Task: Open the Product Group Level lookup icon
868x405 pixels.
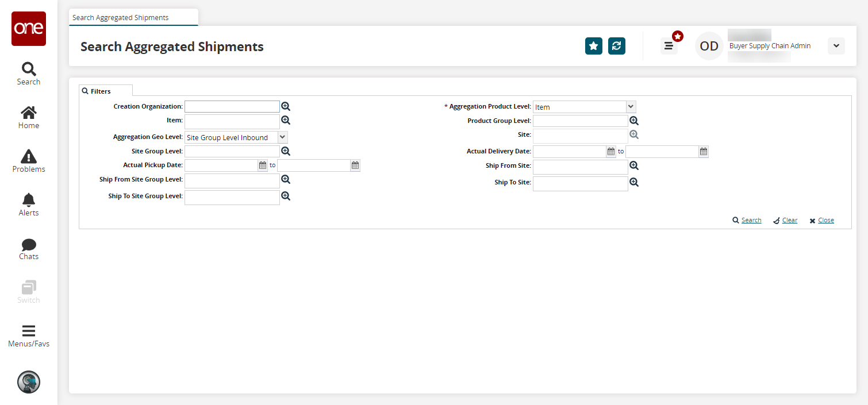Action: [634, 121]
